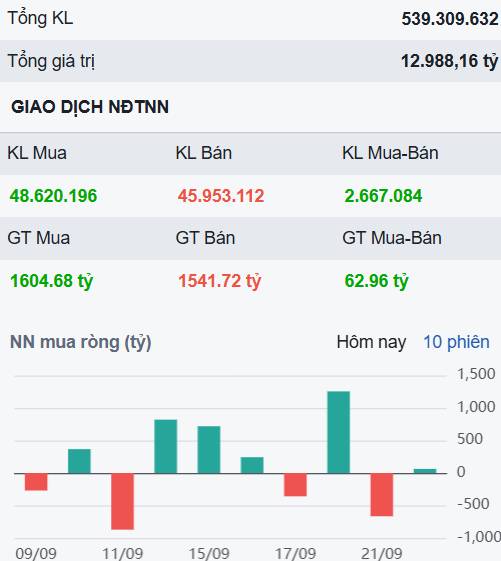Screen dimensions: 501x561
Task: Click the large red bar for 11/09
Action: [122, 501]
